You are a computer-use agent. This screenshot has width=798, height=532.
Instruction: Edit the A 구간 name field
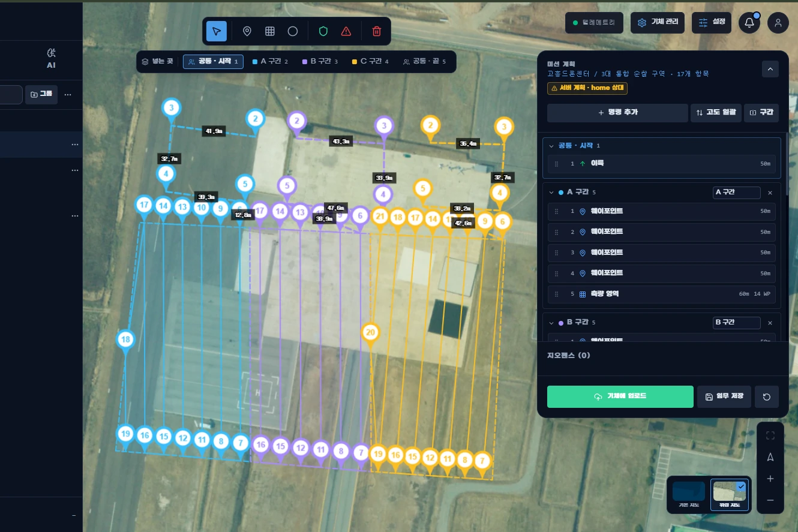pos(736,193)
